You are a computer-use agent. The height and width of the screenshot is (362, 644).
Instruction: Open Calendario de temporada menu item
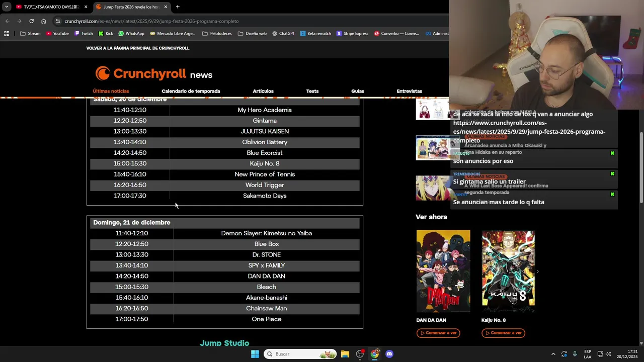coord(191,91)
